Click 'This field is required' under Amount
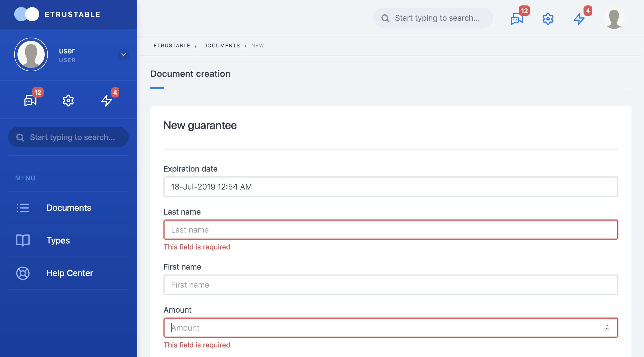 click(x=197, y=345)
